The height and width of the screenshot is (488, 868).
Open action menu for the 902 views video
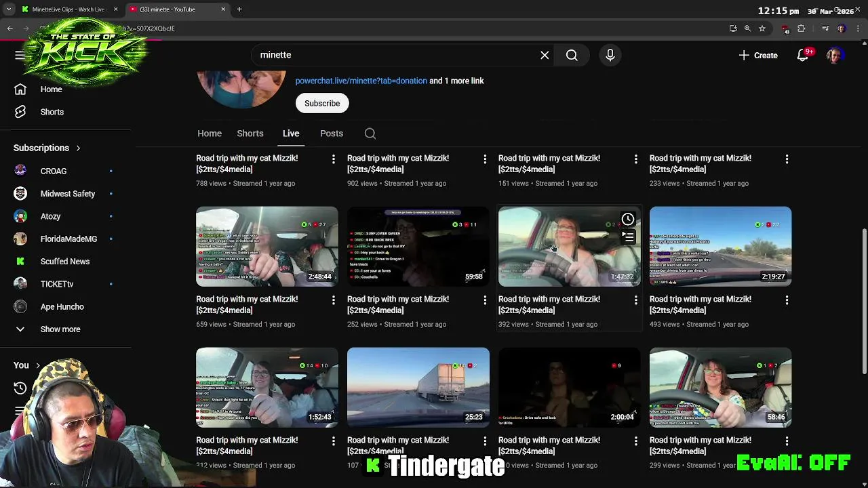484,159
